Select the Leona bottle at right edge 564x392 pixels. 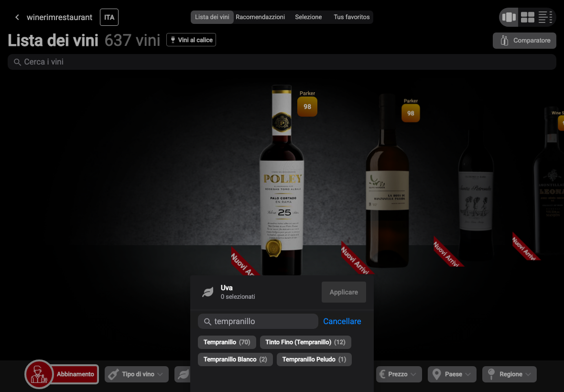[549, 180]
